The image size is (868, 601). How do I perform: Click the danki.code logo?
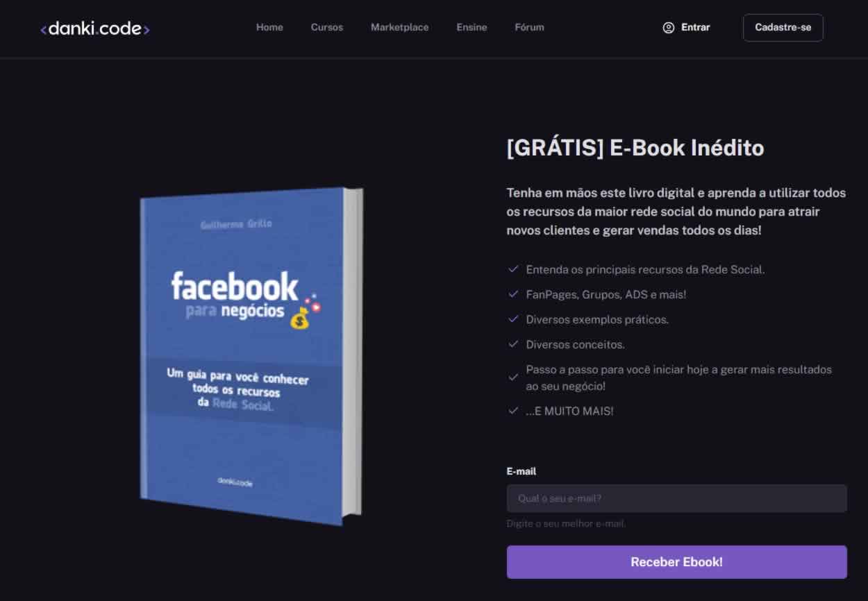click(x=94, y=28)
